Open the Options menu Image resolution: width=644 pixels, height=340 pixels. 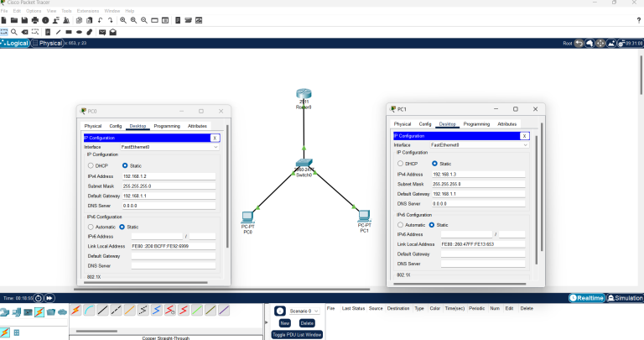pos(34,11)
